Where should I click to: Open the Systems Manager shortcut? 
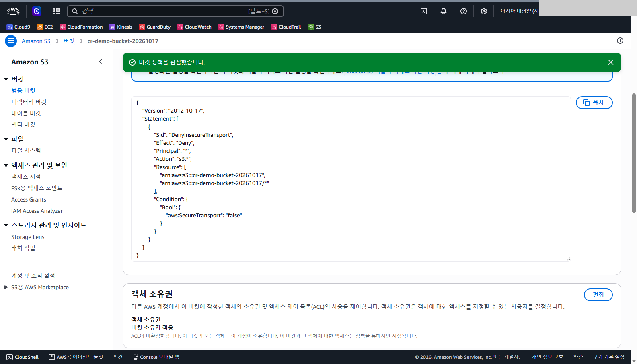(241, 27)
